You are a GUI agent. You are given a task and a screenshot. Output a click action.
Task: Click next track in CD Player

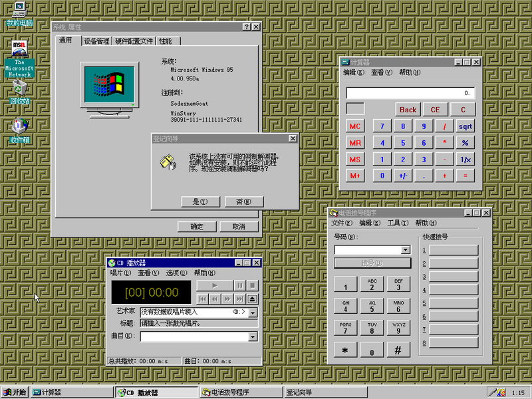pos(239,299)
